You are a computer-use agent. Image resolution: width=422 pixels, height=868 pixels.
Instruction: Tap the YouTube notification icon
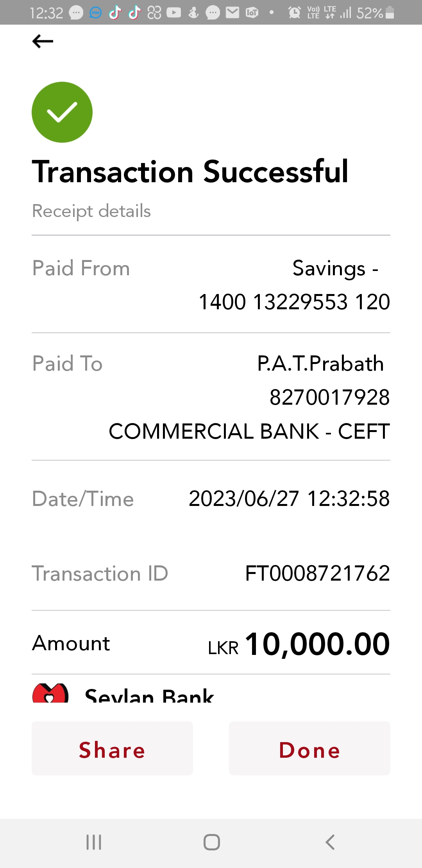174,13
